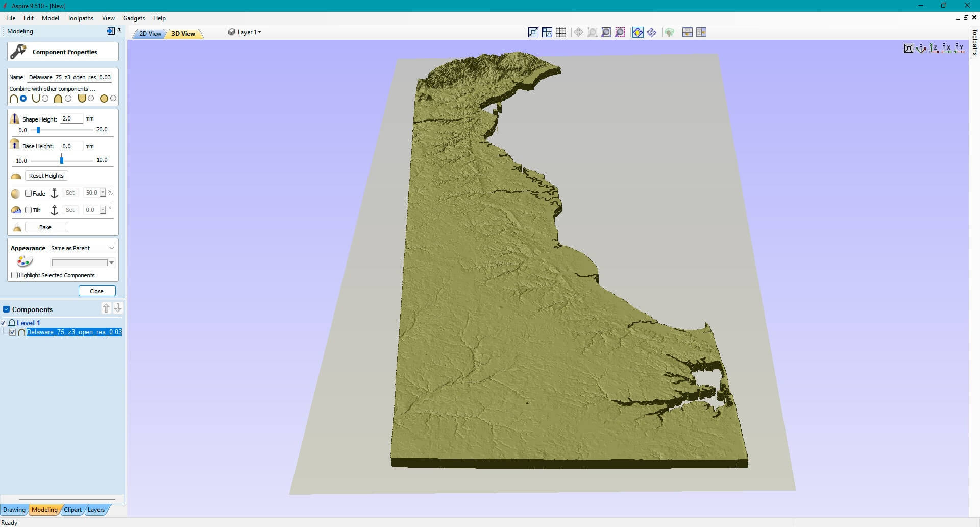Click the zoom-to-fit magnifier icon

coord(606,32)
